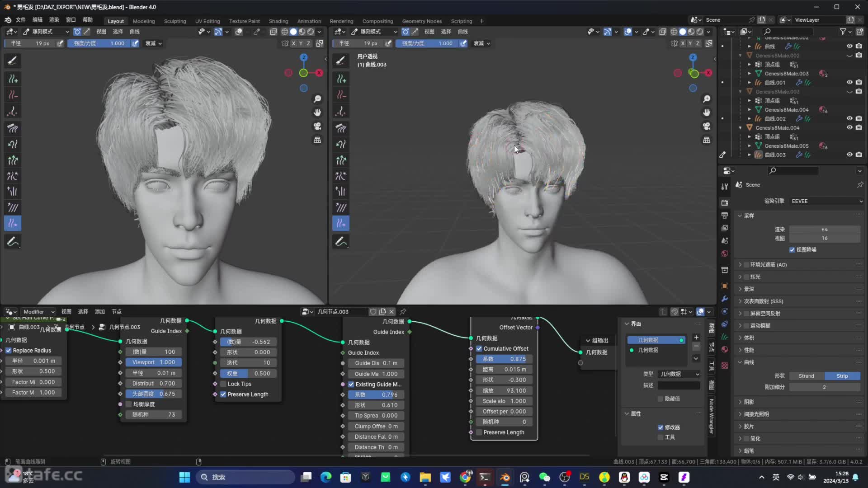Select the Add curves tool in left viewport
Viewport: 868px width, 488px height.
pyautogui.click(x=13, y=79)
